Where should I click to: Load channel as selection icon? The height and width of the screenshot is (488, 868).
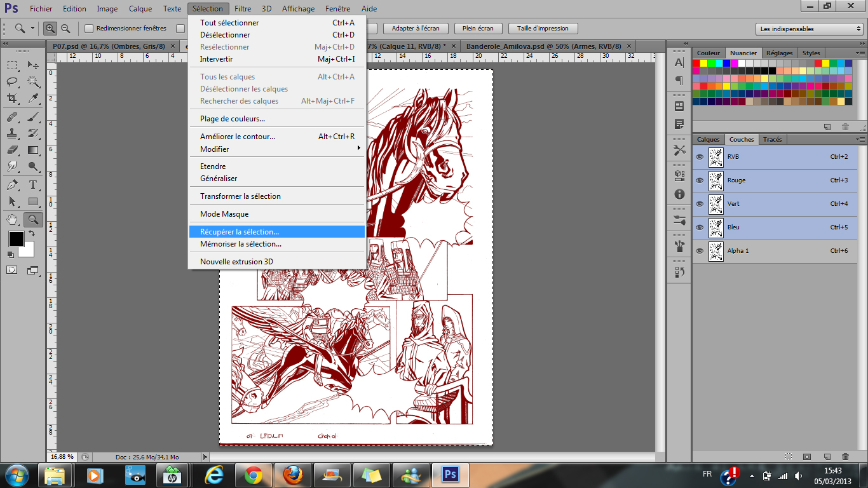(788, 456)
